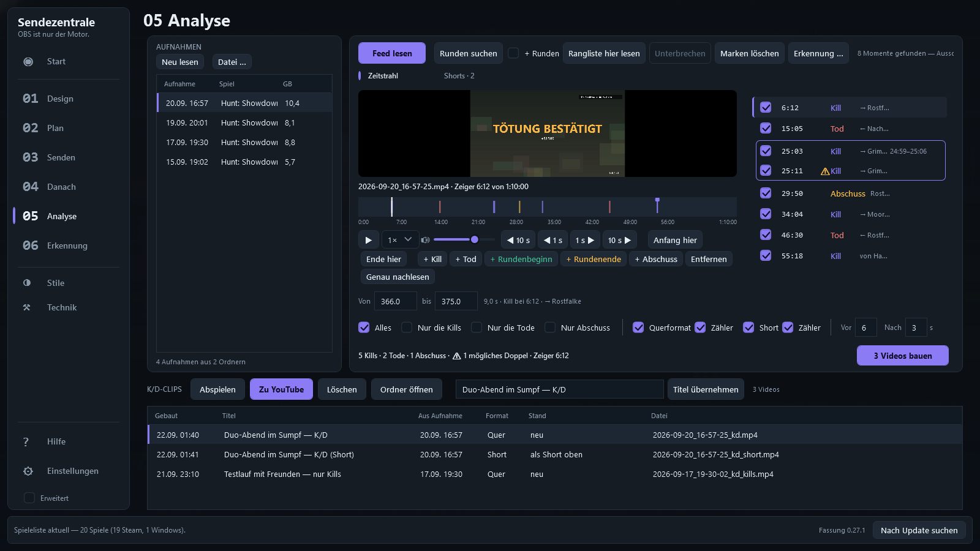Click the warning icon on 25:11 Kill
Viewport: 980px width, 551px height.
[x=825, y=171]
